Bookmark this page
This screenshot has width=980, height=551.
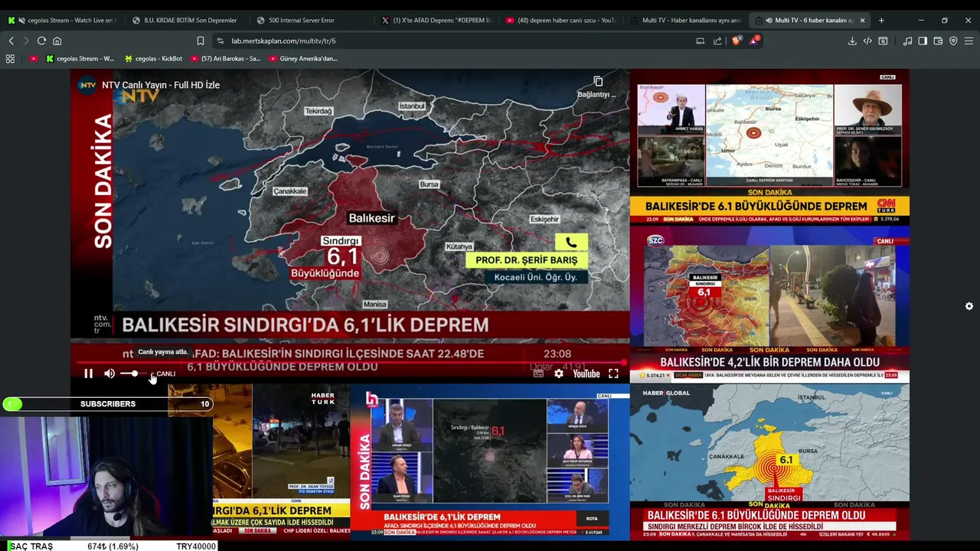coord(201,41)
